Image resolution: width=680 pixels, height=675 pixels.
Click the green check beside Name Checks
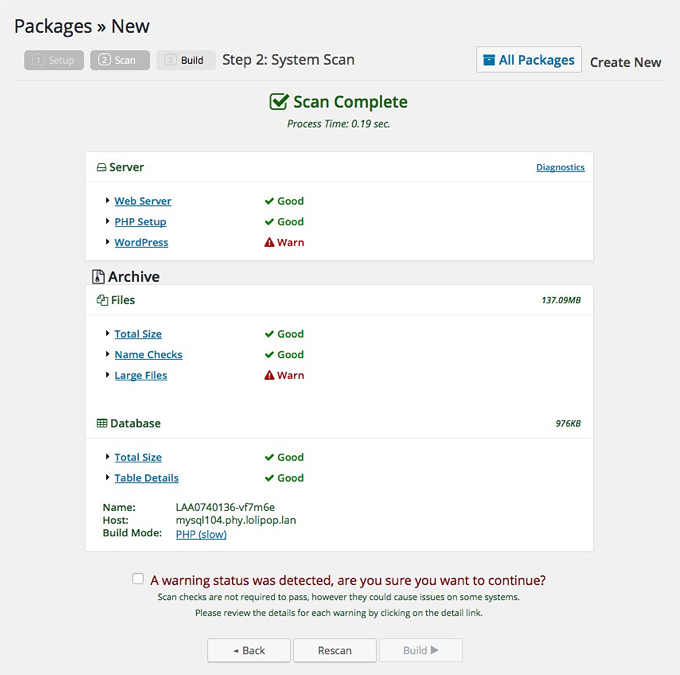(x=269, y=355)
